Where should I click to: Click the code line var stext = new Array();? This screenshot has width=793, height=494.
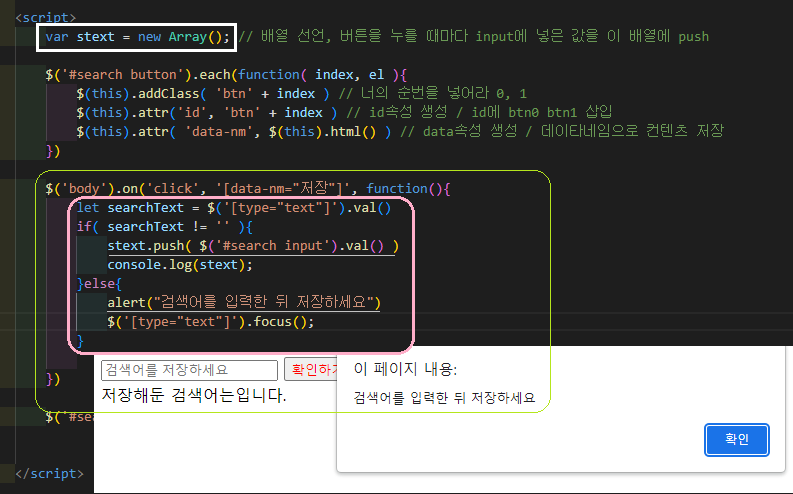click(137, 37)
